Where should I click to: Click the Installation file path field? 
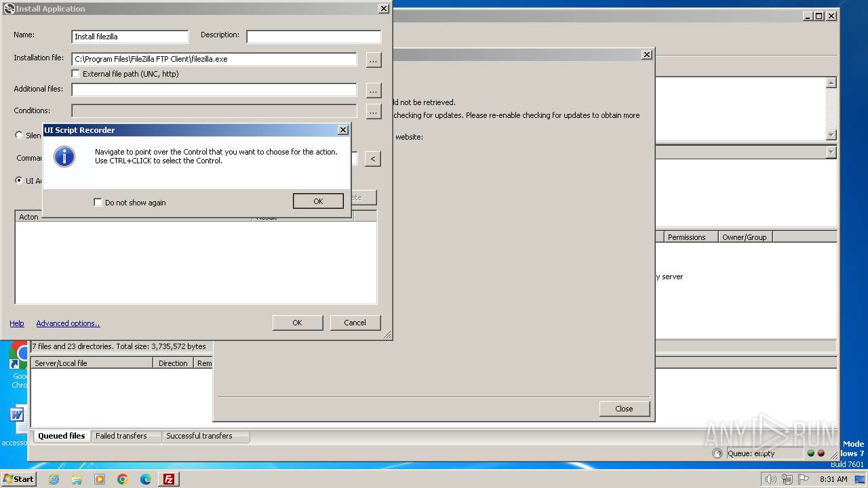[x=214, y=59]
